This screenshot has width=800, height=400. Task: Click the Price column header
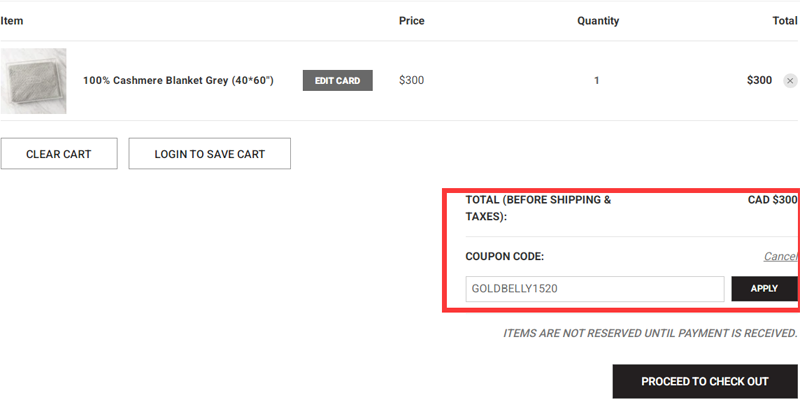pyautogui.click(x=411, y=21)
